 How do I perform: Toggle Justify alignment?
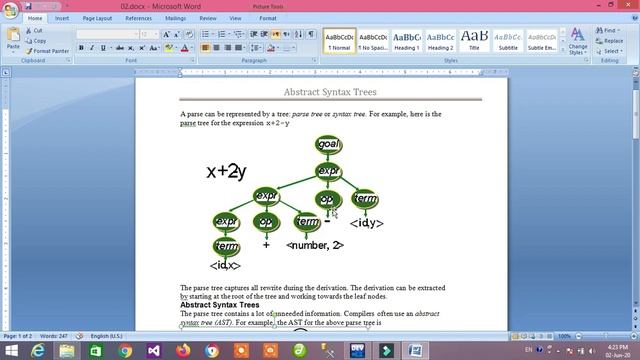tap(238, 48)
